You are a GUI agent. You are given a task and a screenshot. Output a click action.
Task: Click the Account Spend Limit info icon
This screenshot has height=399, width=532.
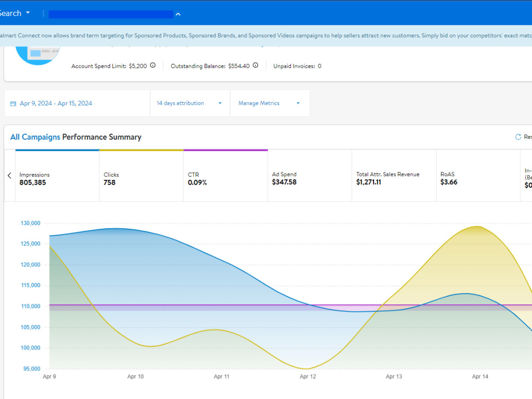coord(153,65)
